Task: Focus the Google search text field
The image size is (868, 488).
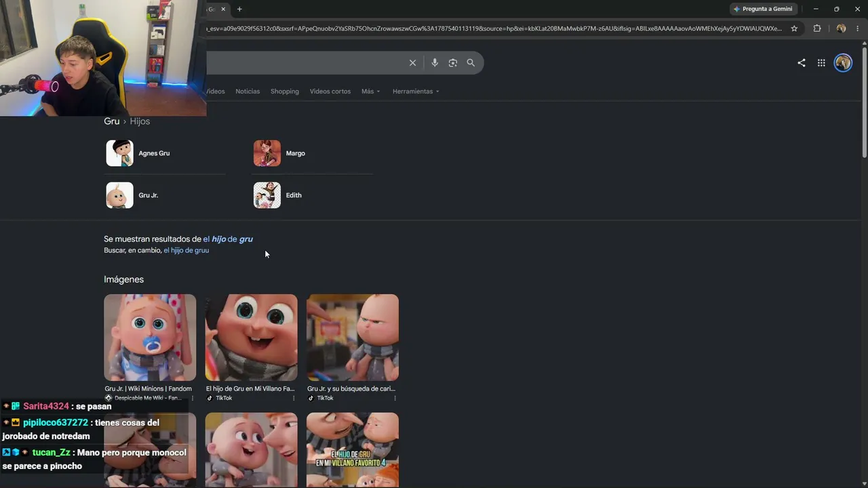Action: (x=305, y=62)
